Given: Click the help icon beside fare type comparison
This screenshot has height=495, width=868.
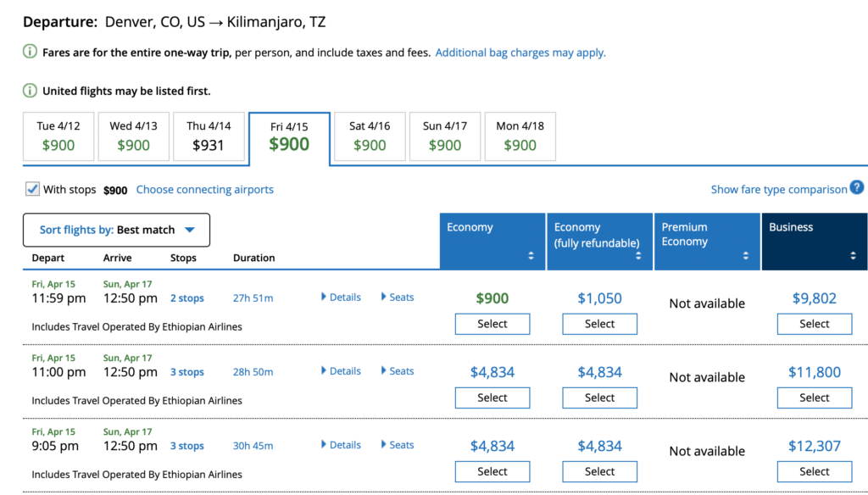Looking at the screenshot, I should point(857,188).
